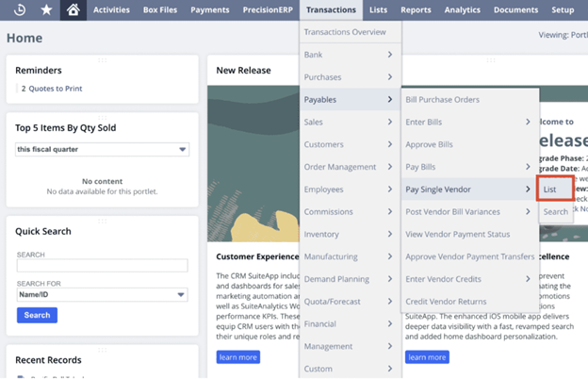This screenshot has height=379, width=588.
Task: Click the Recent Records clock icon
Action: click(x=20, y=9)
